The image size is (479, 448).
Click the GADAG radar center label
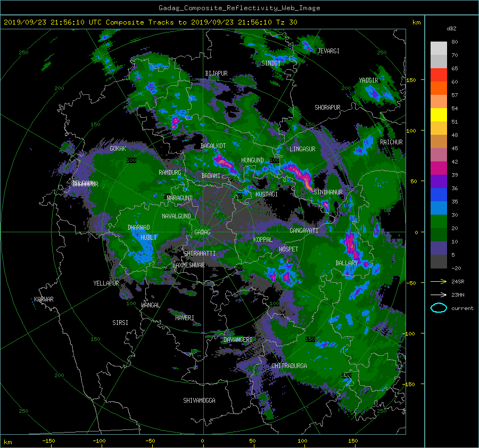[x=202, y=232]
